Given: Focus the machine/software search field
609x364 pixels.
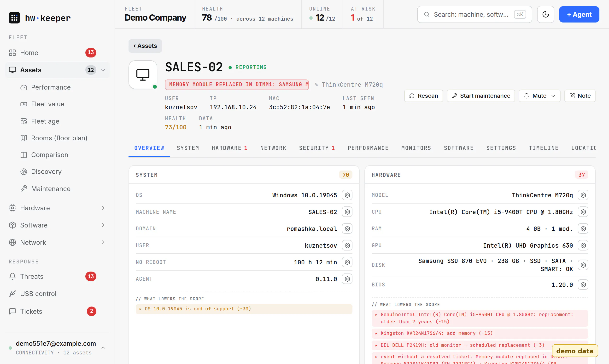Looking at the screenshot, I should (x=474, y=14).
